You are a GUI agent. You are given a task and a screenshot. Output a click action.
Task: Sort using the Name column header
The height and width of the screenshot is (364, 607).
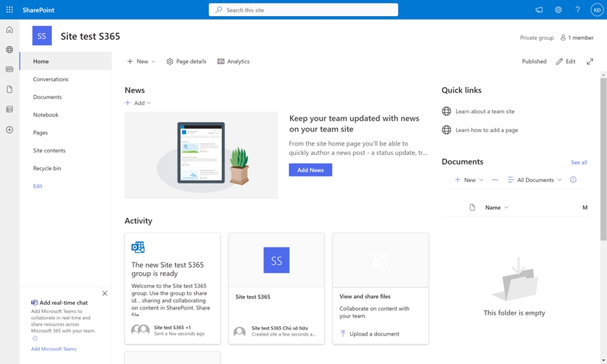coord(496,208)
